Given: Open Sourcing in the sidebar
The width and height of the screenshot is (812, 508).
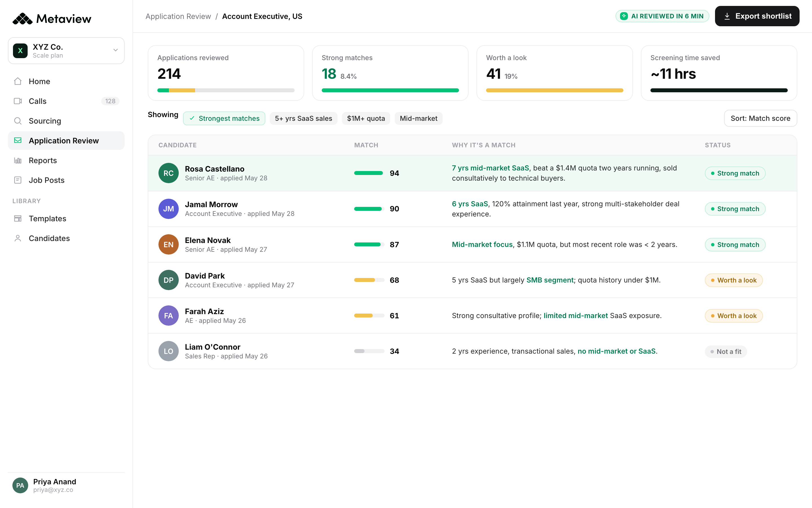Looking at the screenshot, I should [66, 121].
